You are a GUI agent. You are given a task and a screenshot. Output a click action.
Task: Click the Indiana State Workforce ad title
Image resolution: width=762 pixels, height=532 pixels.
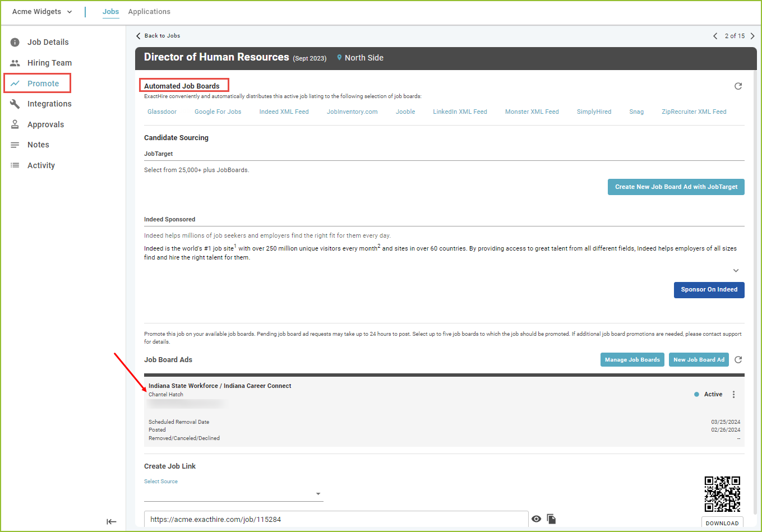220,386
